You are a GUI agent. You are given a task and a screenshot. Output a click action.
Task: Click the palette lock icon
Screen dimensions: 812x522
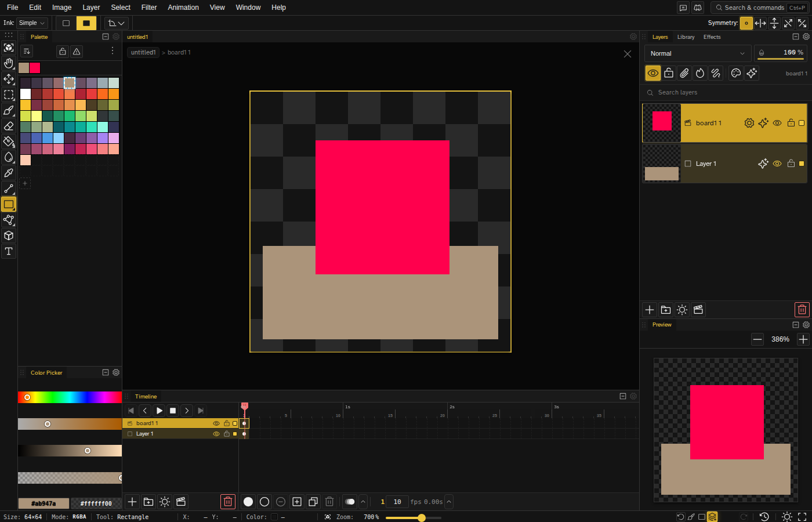coord(63,52)
